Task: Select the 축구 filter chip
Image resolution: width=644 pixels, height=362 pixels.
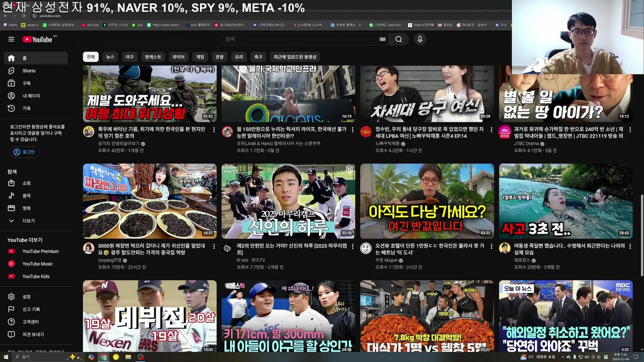Action: (x=258, y=57)
